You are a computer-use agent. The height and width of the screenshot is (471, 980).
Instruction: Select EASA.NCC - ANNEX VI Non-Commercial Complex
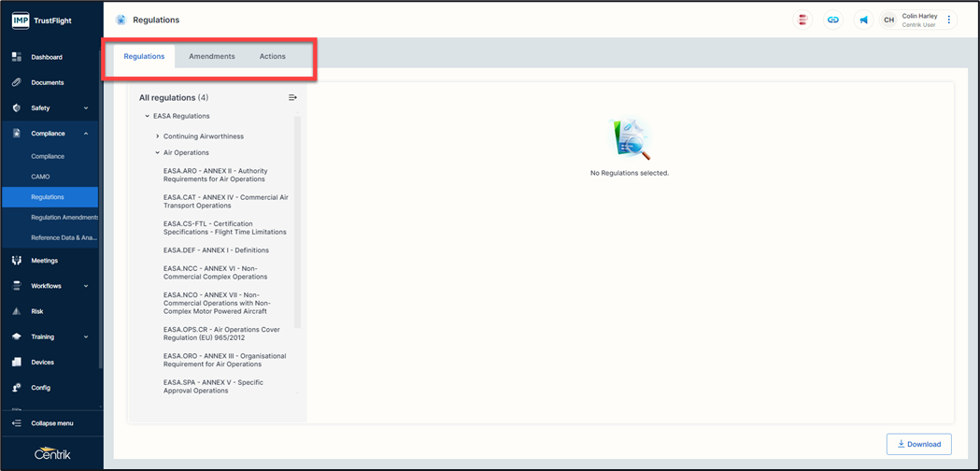216,272
